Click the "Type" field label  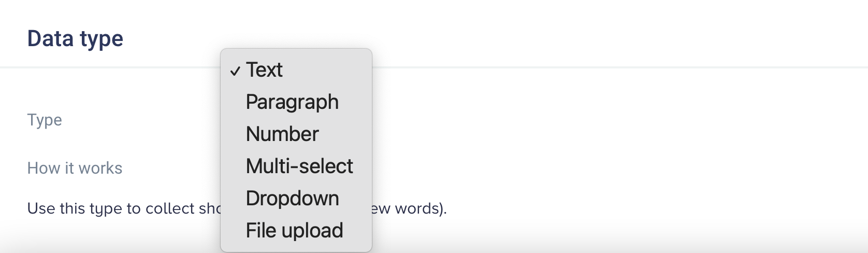(45, 120)
